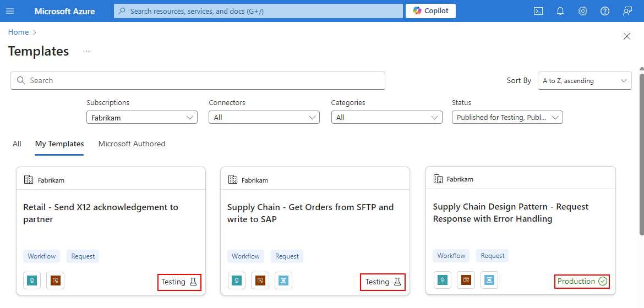Switch to the All tab
Screen dimensions: 644x308
coord(17,144)
